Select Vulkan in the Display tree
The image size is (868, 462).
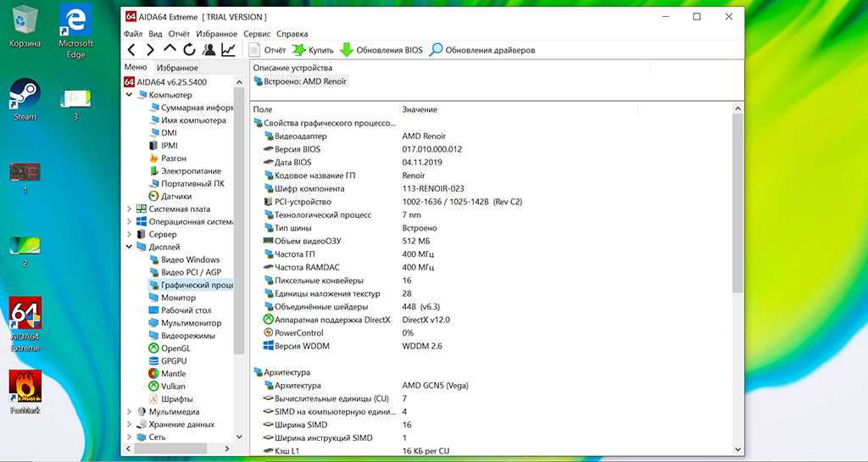click(173, 387)
